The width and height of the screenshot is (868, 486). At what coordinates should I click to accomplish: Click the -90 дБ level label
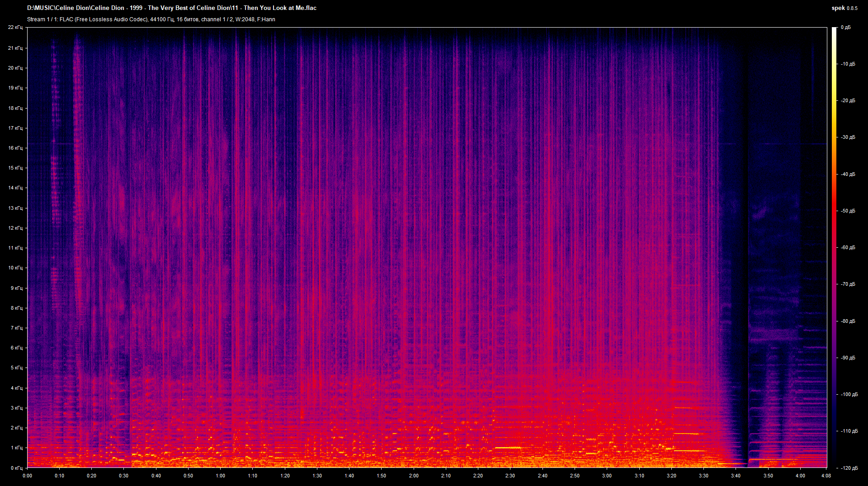(848, 358)
